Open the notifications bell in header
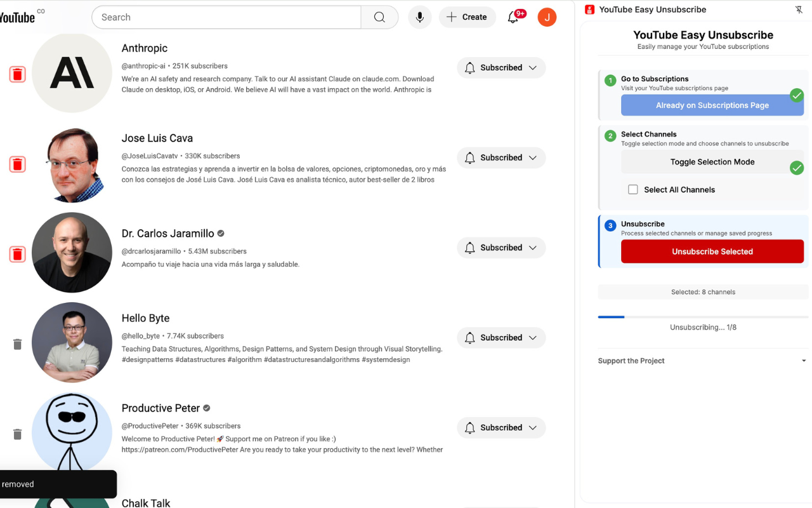Screen dimensions: 812x508 (513, 17)
